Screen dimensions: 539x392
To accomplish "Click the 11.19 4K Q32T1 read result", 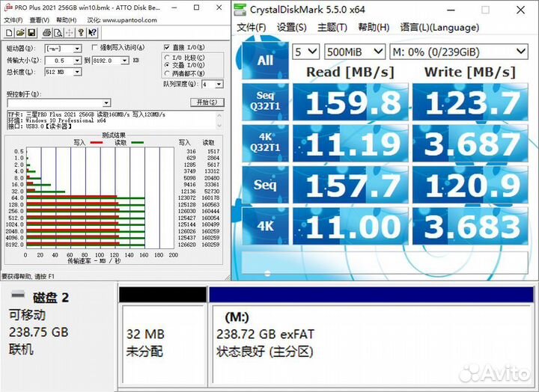I will click(350, 144).
